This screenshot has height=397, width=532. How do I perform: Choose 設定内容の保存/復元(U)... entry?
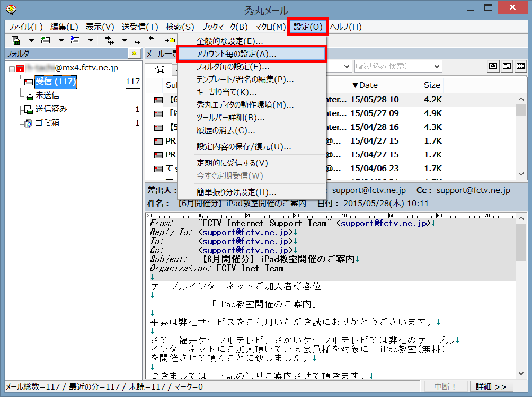251,147
